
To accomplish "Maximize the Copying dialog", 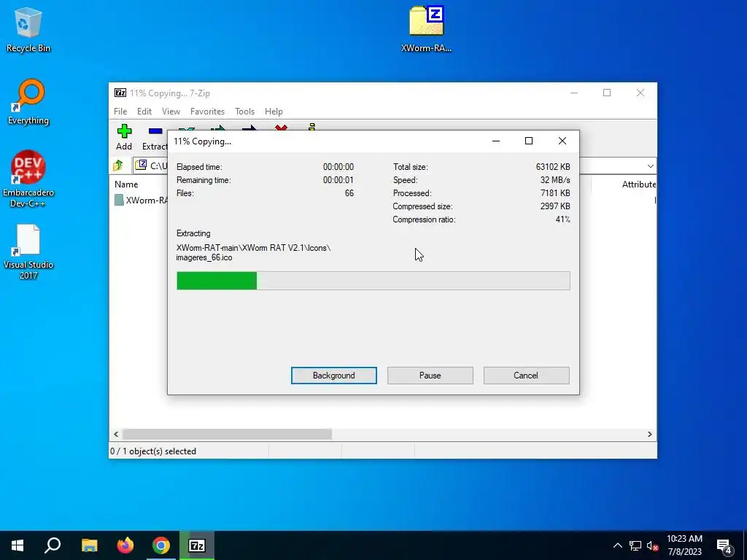I will [529, 141].
